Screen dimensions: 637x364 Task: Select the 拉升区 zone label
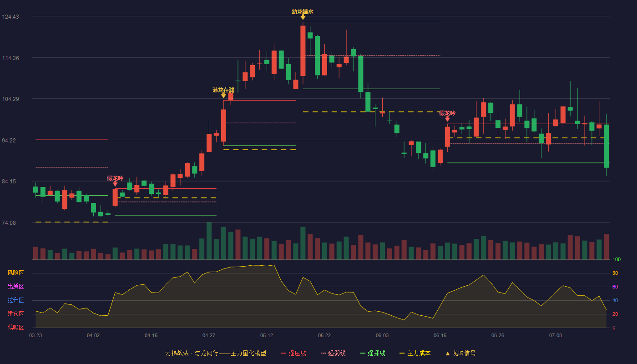15,300
